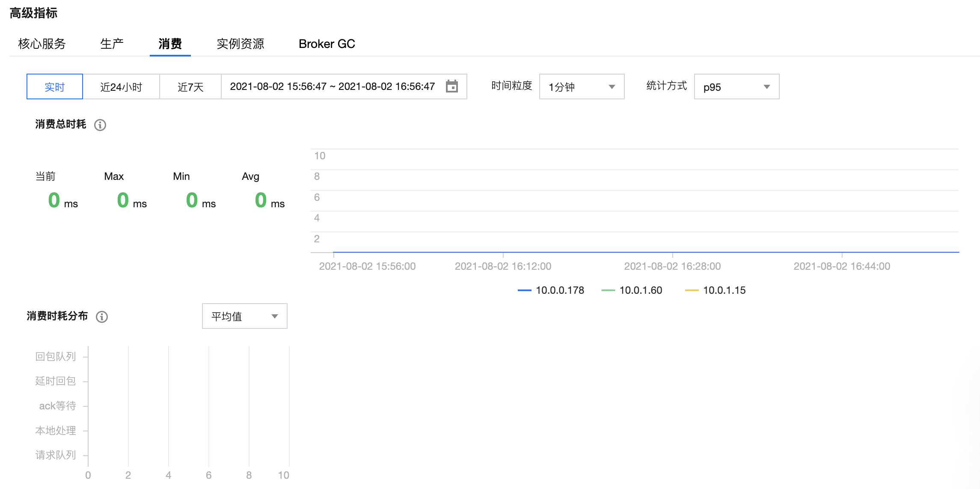The width and height of the screenshot is (980, 489).
Task: Open the Broker GC tab
Action: click(327, 44)
